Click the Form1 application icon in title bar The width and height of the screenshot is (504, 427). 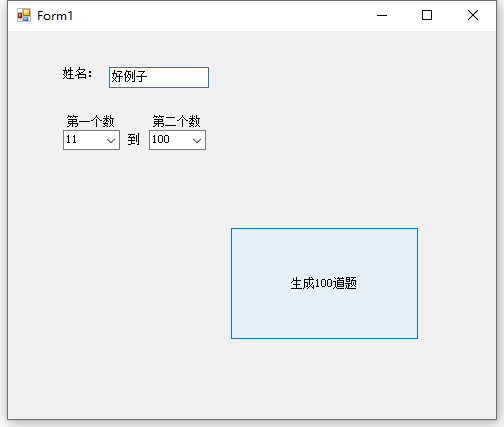click(24, 15)
